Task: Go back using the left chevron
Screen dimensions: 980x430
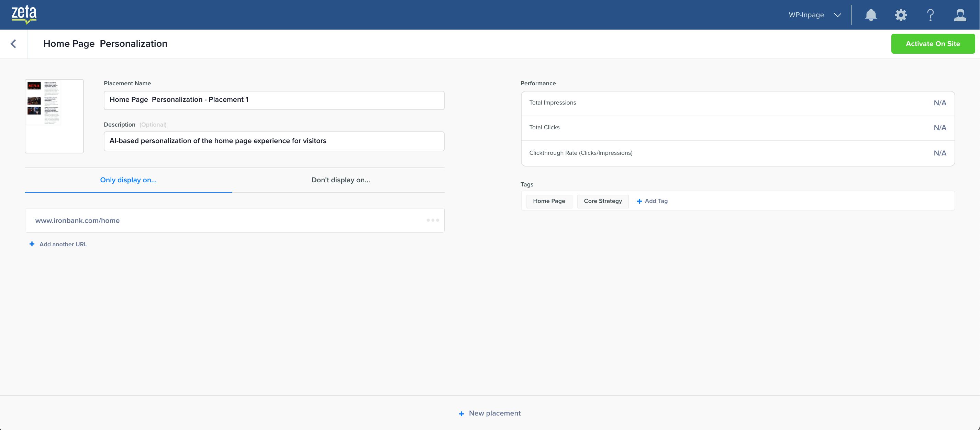Action: (x=14, y=44)
